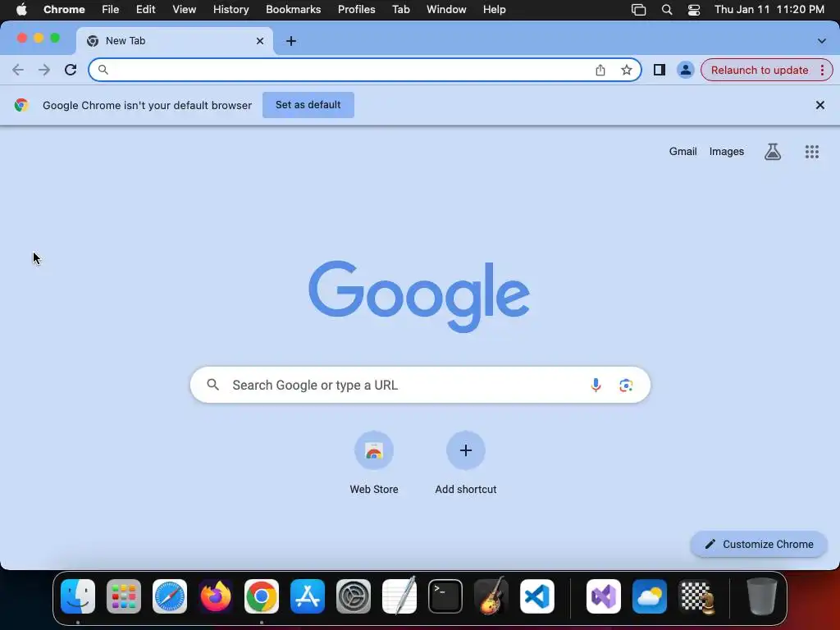This screenshot has width=840, height=630.
Task: Bookmark this tab with the star icon
Action: click(626, 70)
